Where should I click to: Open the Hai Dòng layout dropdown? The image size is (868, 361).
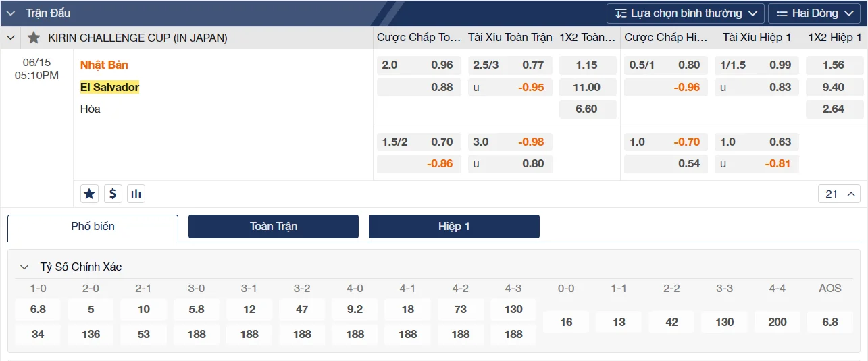(x=813, y=13)
